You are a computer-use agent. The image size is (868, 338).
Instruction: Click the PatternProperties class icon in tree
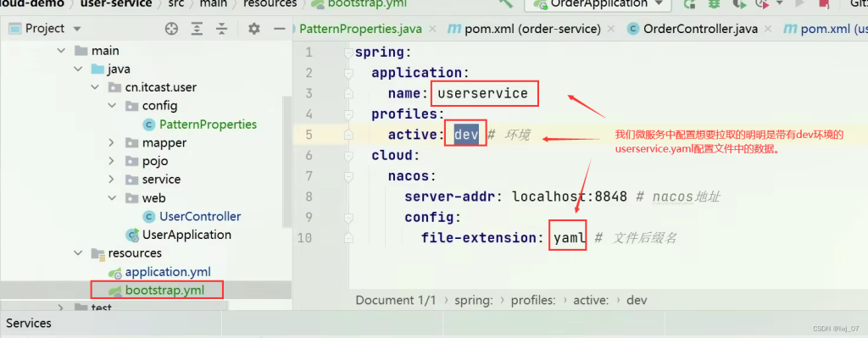tap(149, 125)
